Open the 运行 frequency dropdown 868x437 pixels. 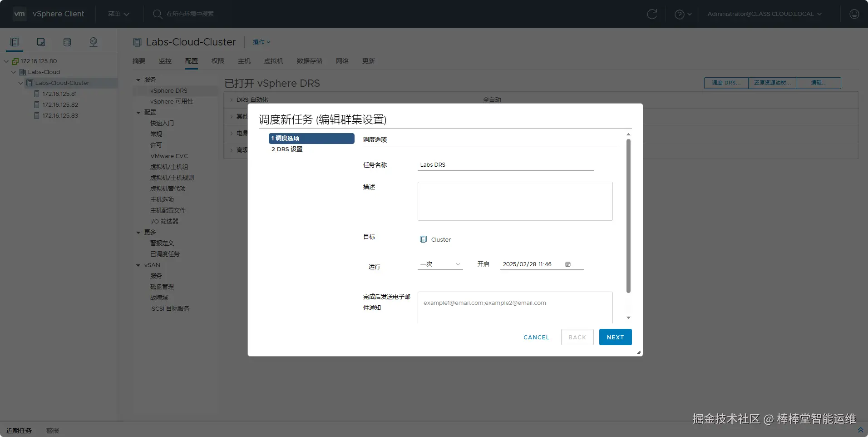(440, 264)
